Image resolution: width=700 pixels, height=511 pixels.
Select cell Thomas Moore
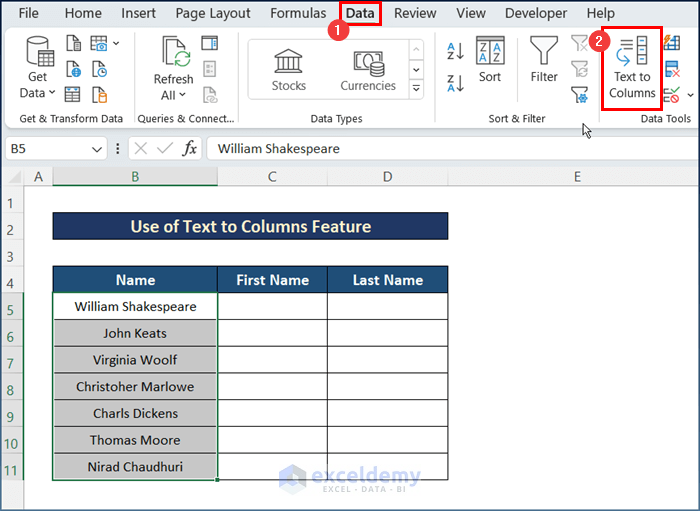(x=135, y=440)
